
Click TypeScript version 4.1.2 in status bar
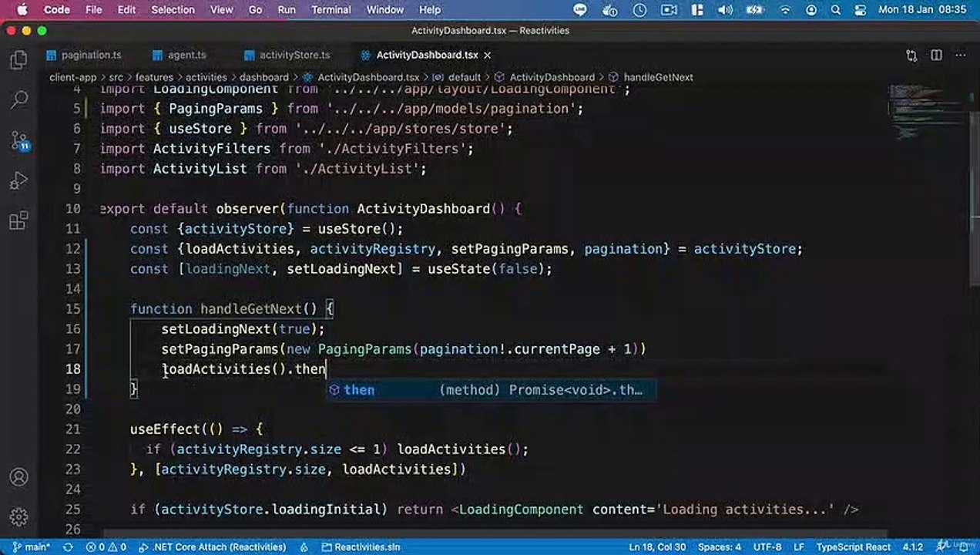pyautogui.click(x=911, y=547)
